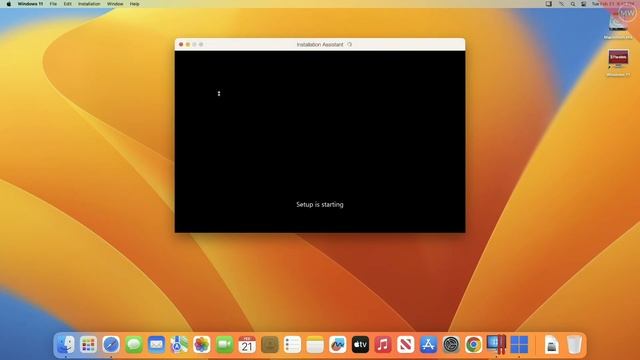
Task: Launch Maps from the Dock
Action: (179, 345)
